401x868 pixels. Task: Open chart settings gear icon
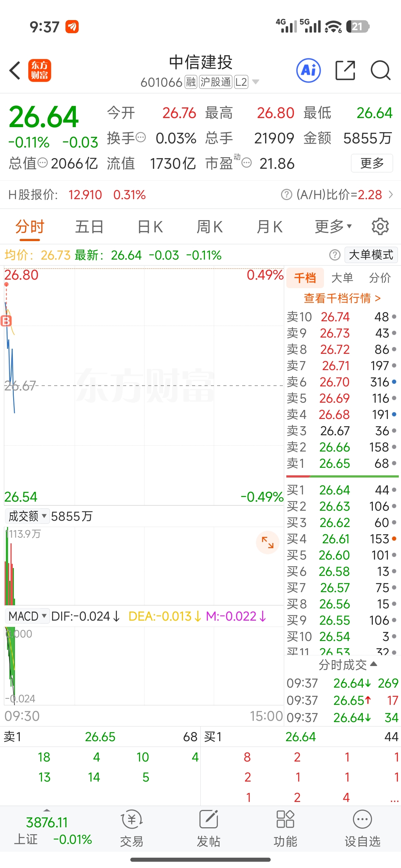[x=380, y=226]
